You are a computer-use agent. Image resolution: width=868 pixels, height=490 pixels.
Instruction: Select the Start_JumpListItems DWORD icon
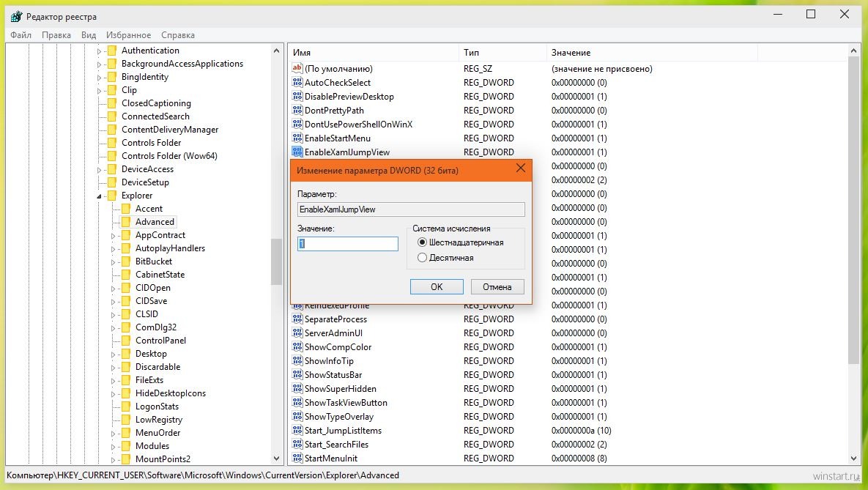pos(297,430)
